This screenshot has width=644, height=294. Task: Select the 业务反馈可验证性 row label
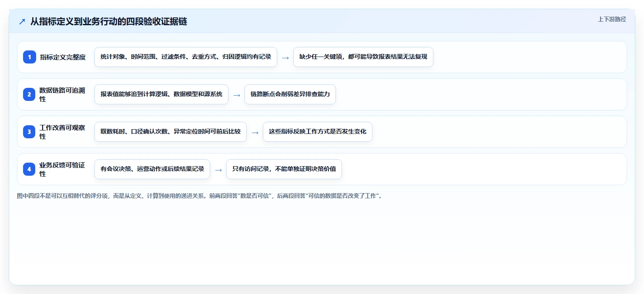pyautogui.click(x=63, y=169)
